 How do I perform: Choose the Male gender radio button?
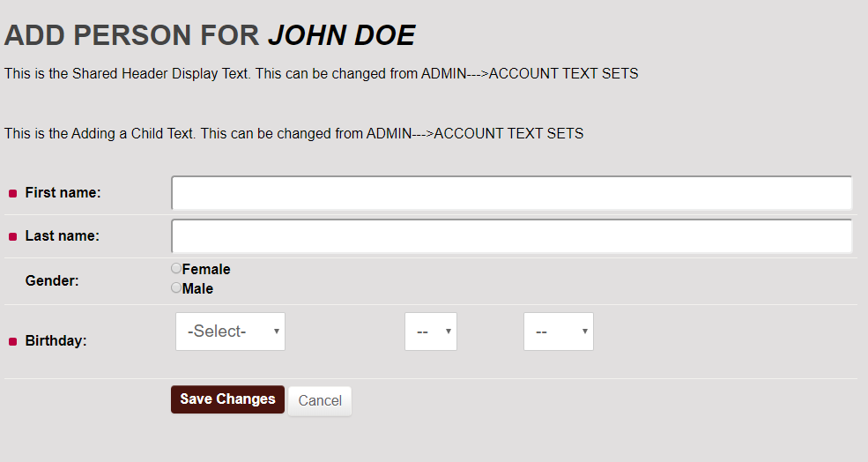[176, 287]
